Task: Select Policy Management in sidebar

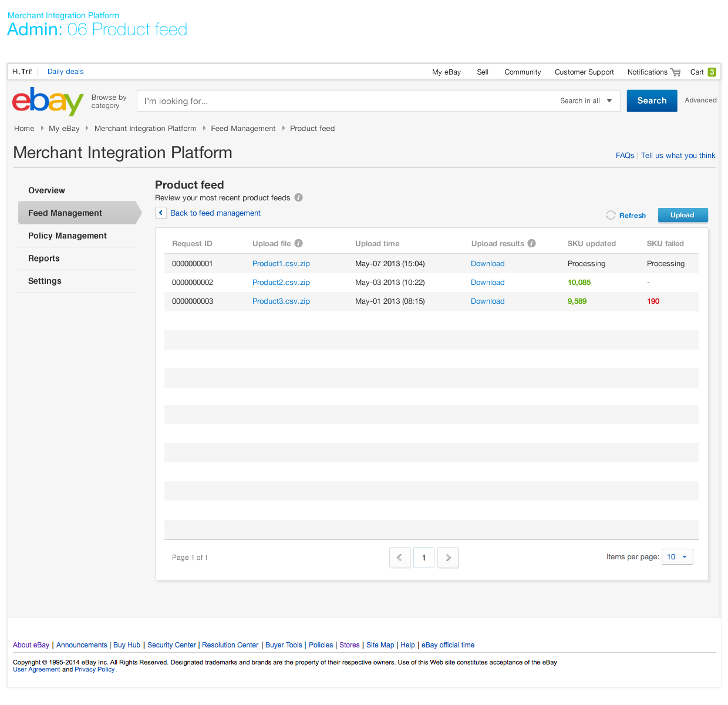Action: tap(68, 236)
